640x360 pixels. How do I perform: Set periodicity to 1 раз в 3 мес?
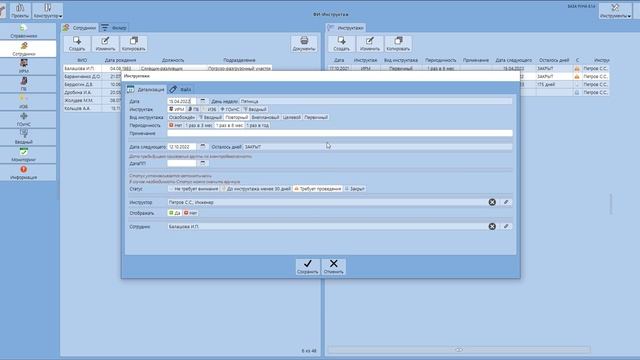click(x=199, y=125)
